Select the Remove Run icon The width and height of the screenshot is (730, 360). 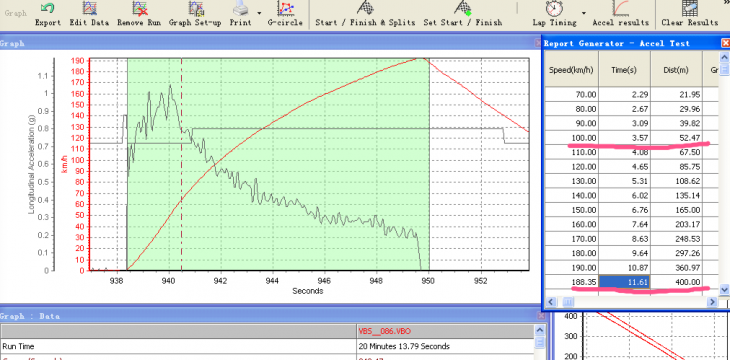(139, 8)
